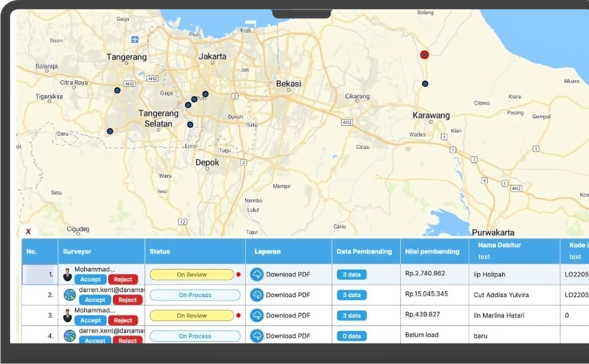The width and height of the screenshot is (589, 364).
Task: Open the 0 data badge in row 4
Action: tap(351, 336)
